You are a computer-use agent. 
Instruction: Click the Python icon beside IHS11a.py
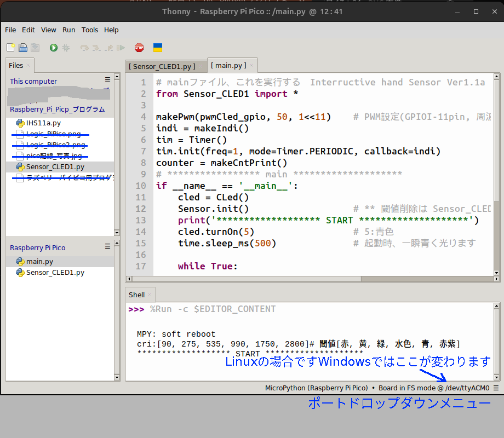click(20, 123)
